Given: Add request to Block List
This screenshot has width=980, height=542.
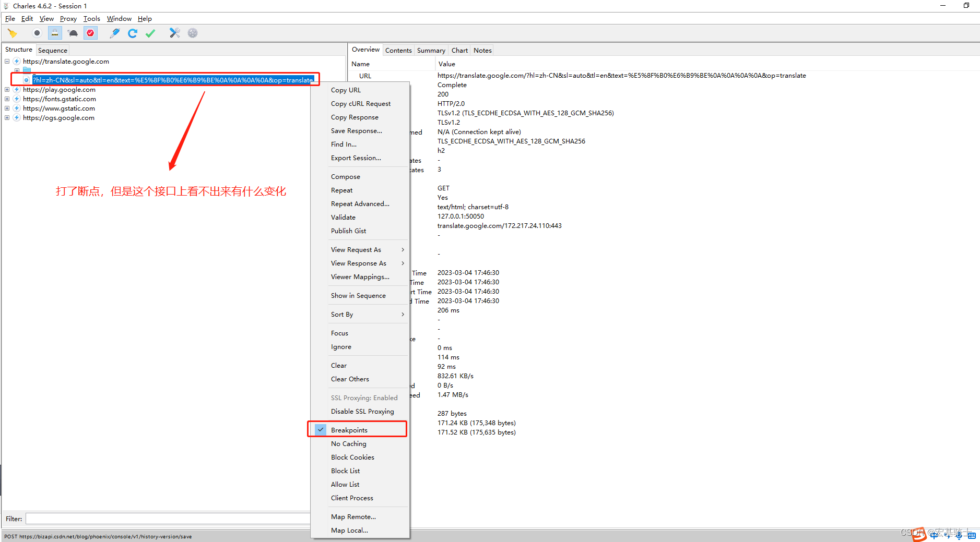Looking at the screenshot, I should click(x=360, y=471).
